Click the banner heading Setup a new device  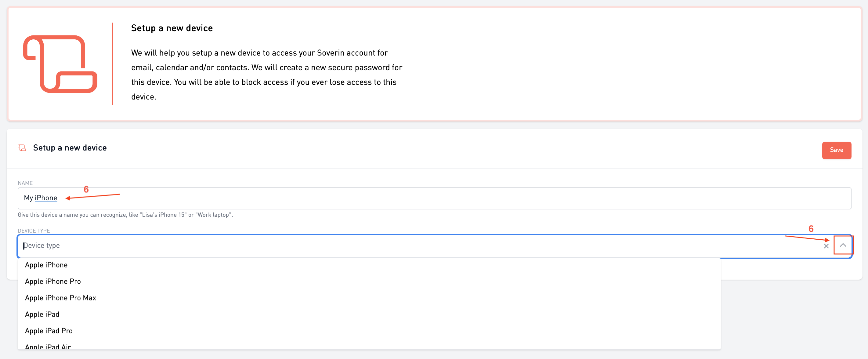(x=172, y=28)
